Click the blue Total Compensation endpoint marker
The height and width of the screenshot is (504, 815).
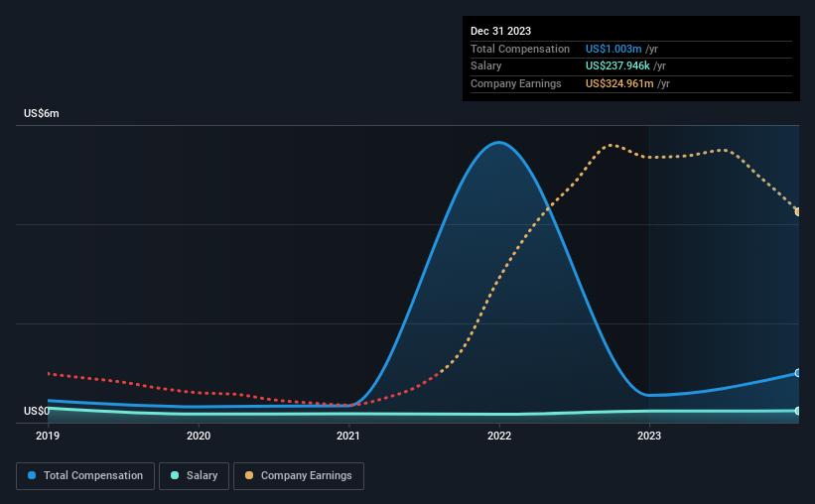[798, 373]
